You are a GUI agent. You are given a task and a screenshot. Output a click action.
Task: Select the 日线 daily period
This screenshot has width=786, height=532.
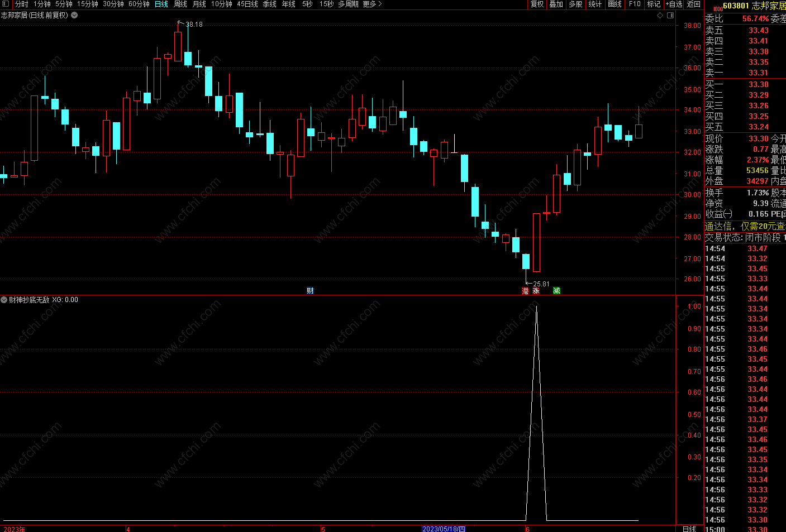tap(161, 4)
